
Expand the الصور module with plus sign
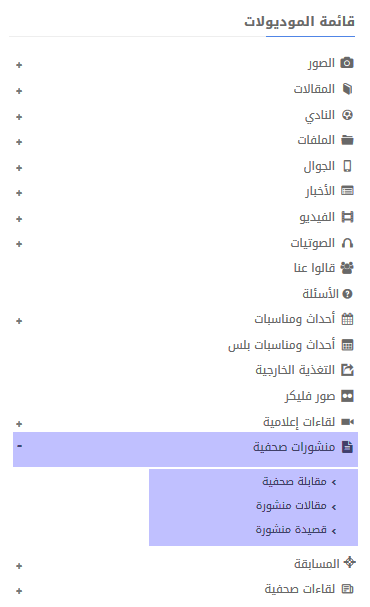[x=19, y=65]
